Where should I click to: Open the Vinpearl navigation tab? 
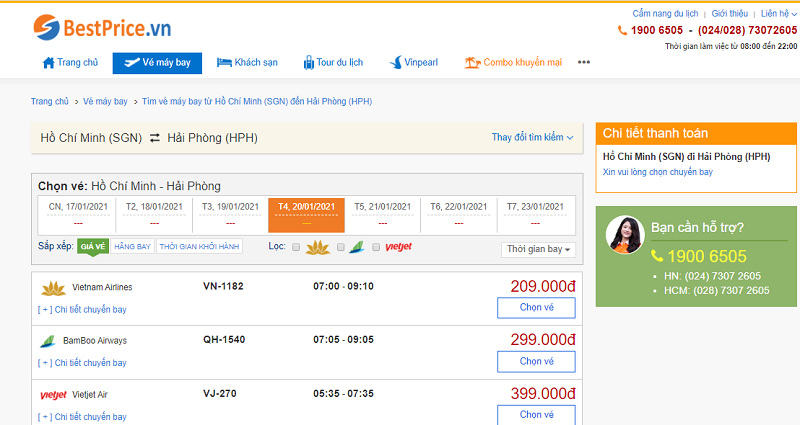point(414,63)
